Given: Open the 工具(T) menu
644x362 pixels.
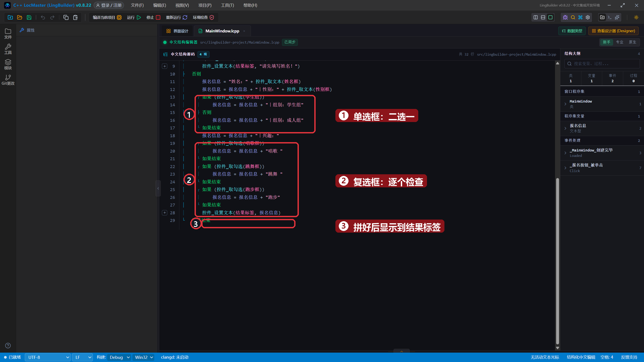Looking at the screenshot, I should click(x=227, y=5).
